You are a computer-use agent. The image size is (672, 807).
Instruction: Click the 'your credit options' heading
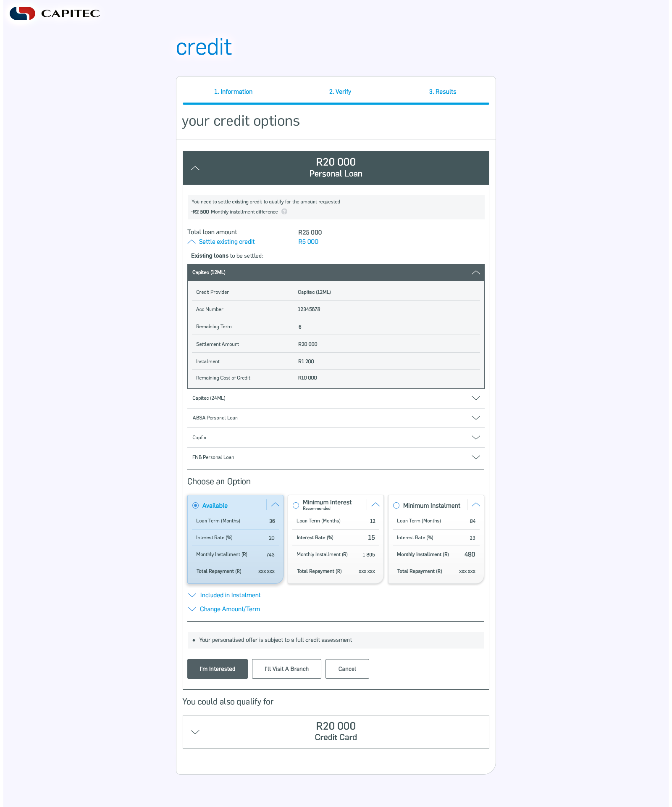(241, 121)
